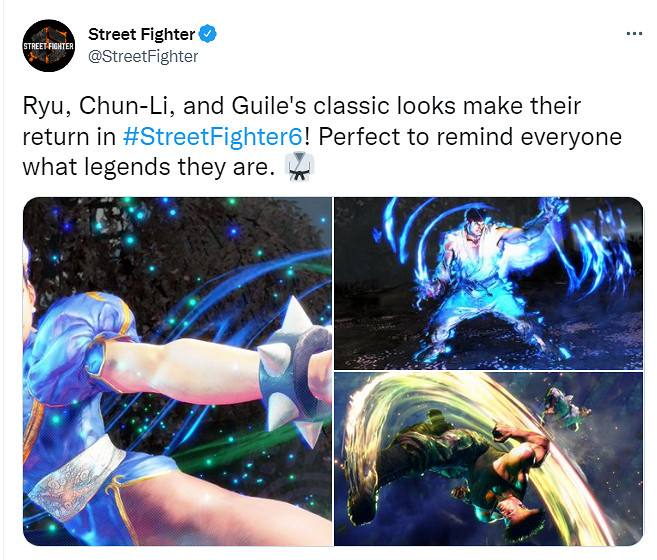Open the @StreetFighter handle link
Screen dimensions: 657x560
point(143,57)
